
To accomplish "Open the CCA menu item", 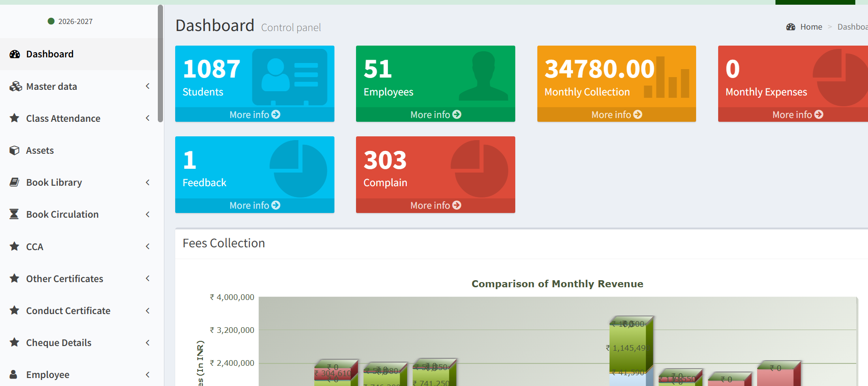I will [79, 246].
